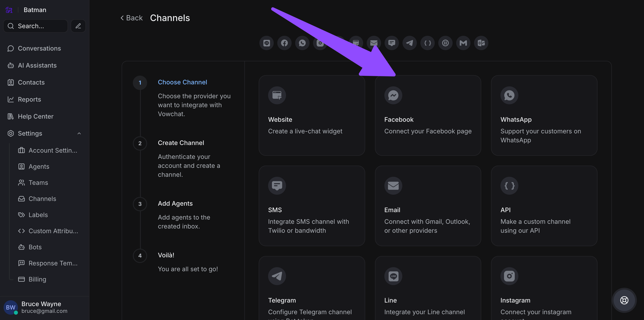Image resolution: width=644 pixels, height=320 pixels.
Task: Select the Website live-chat channel card
Action: pyautogui.click(x=311, y=116)
